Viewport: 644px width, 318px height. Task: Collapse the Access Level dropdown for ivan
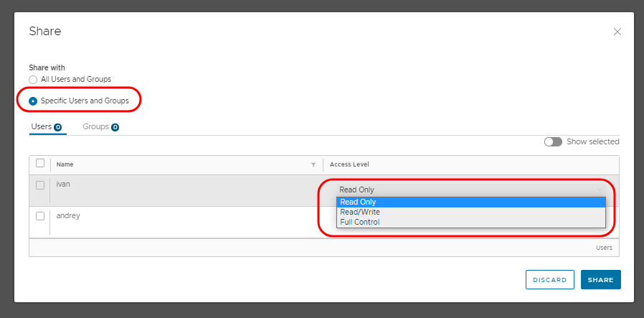click(x=470, y=190)
